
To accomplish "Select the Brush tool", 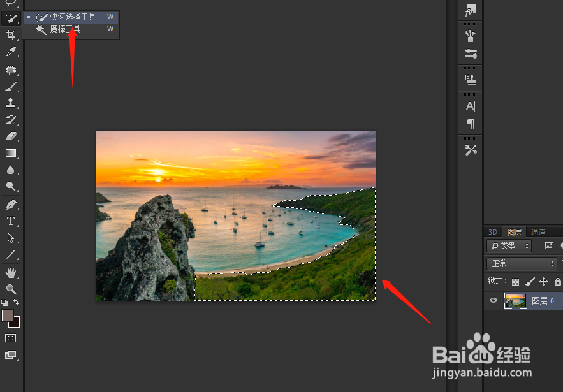I will click(11, 87).
